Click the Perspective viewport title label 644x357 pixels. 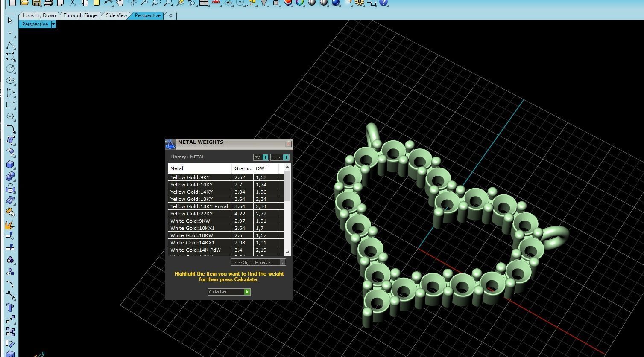click(35, 24)
